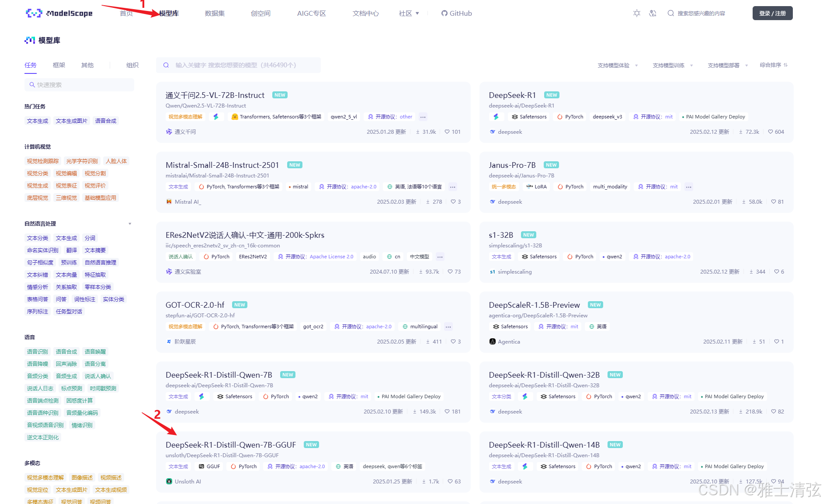The height and width of the screenshot is (504, 823).
Task: Click the model keyword search field
Action: (x=238, y=65)
